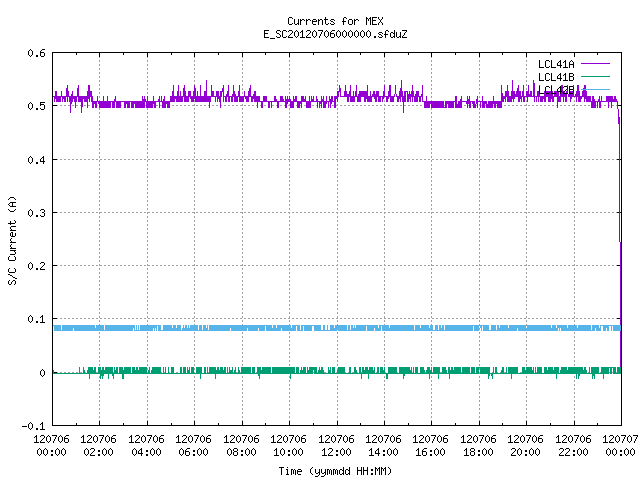Viewport: 640px width, 480px height.
Task: Click the 120706 10:00 x-axis tick label
Action: (x=289, y=445)
